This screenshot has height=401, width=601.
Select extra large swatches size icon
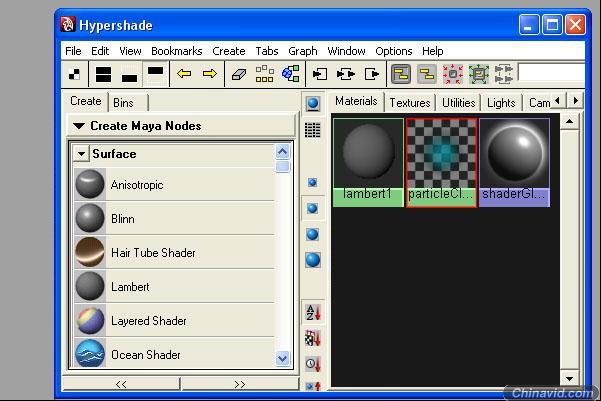pos(313,260)
